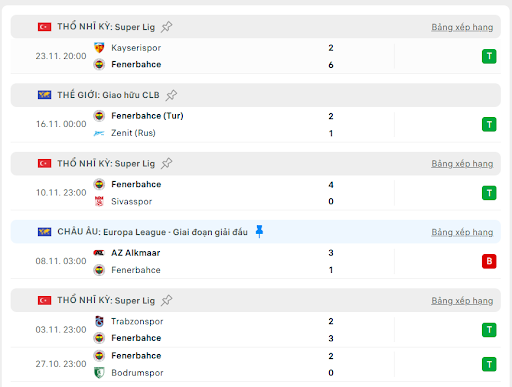Click the red loss badge for AZ Alkmaar match
Screen dimensions: 512x387
[x=489, y=261]
